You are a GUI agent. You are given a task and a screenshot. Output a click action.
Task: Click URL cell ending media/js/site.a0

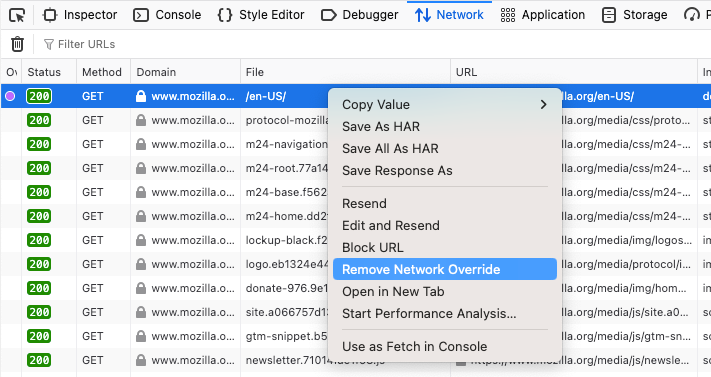[626, 312]
